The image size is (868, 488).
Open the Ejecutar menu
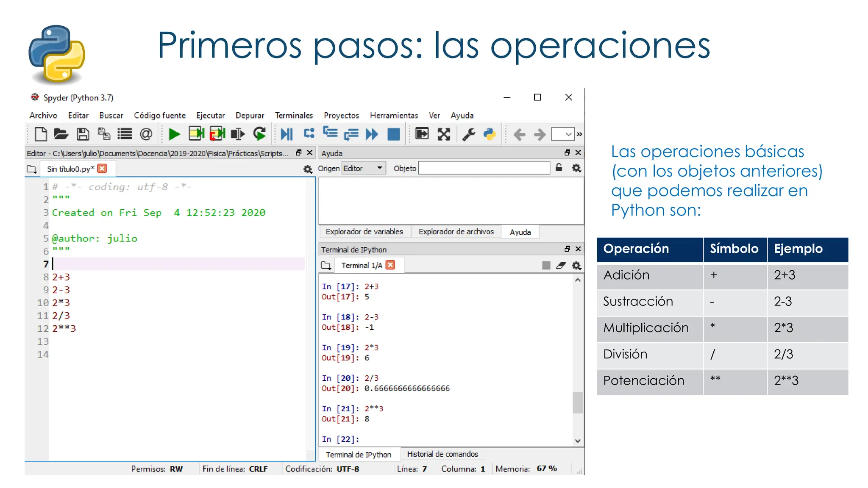coord(210,115)
